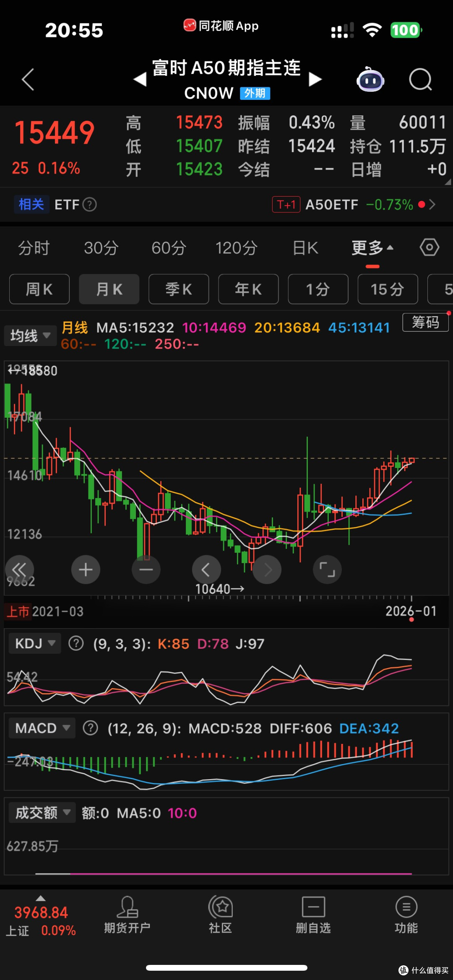The width and height of the screenshot is (453, 980).
Task: Choose the 1分 period
Action: point(318,289)
